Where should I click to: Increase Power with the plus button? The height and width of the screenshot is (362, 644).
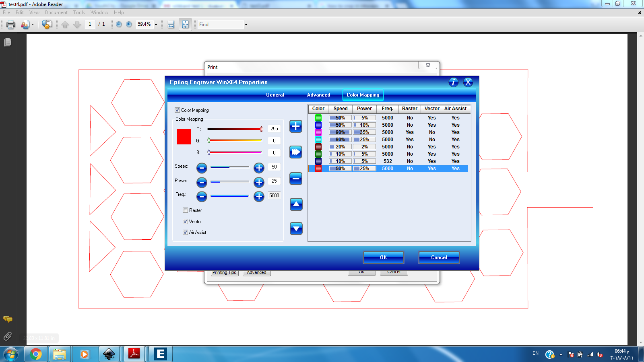coord(259,182)
